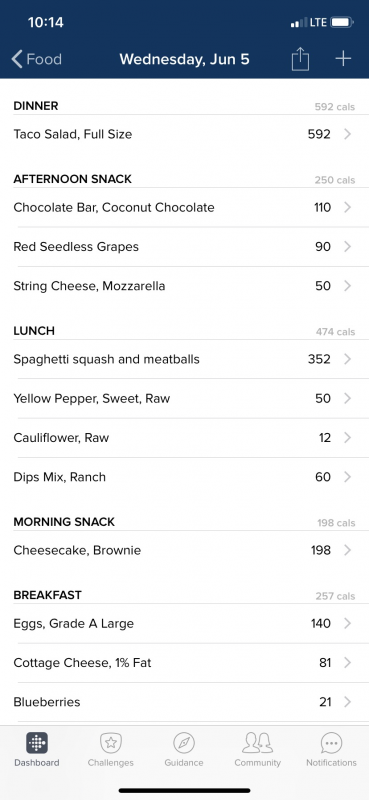Screen dimensions: 369x800
Task: Open Cottage Cheese, 1% Fat entry
Action: [184, 663]
